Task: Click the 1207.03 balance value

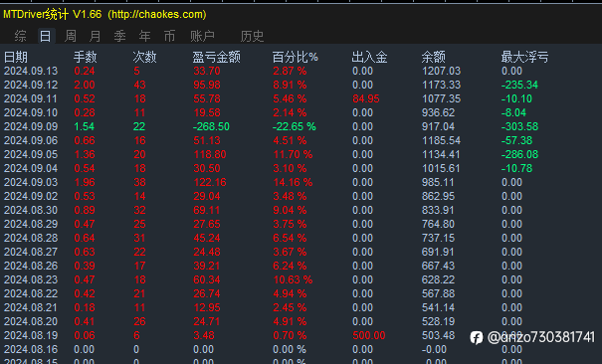Action: 441,71
